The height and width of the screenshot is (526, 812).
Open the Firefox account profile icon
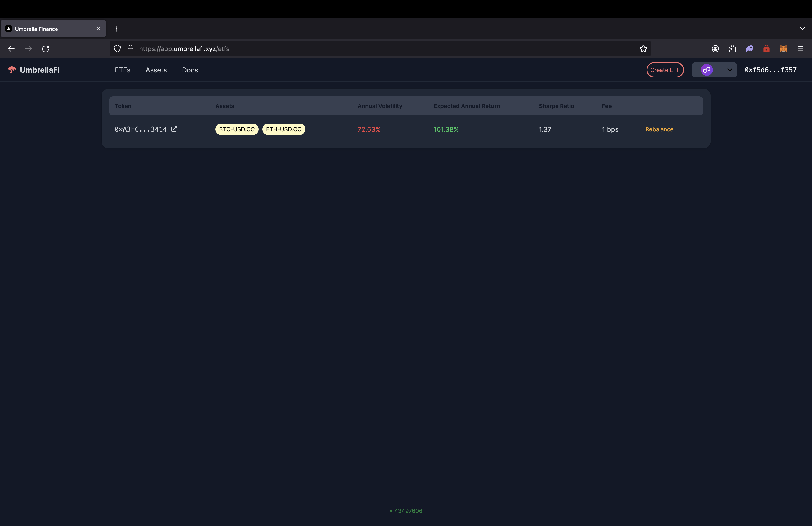pyautogui.click(x=715, y=49)
